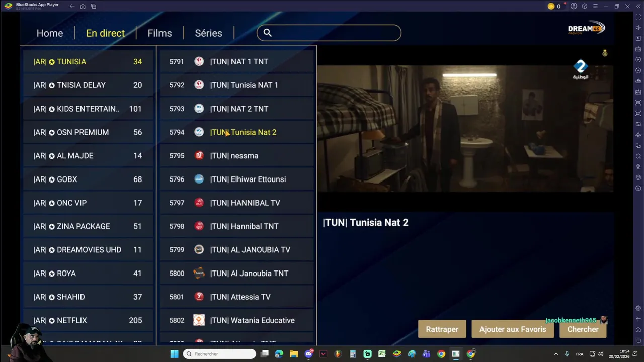Switch to the Films tab
The width and height of the screenshot is (644, 362).
tap(159, 33)
